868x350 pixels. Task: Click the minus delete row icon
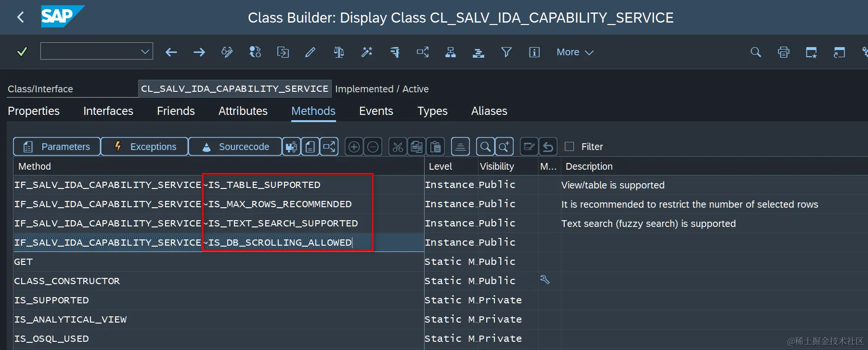click(373, 147)
